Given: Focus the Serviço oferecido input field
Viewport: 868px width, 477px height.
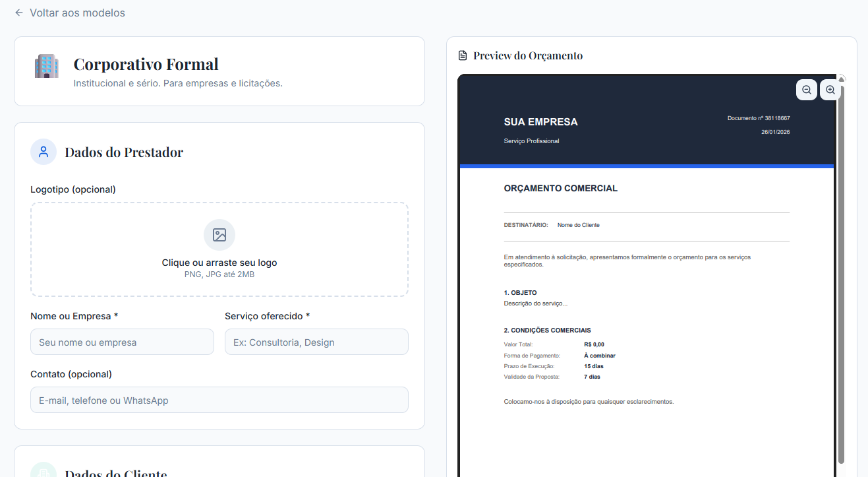Looking at the screenshot, I should pos(316,342).
